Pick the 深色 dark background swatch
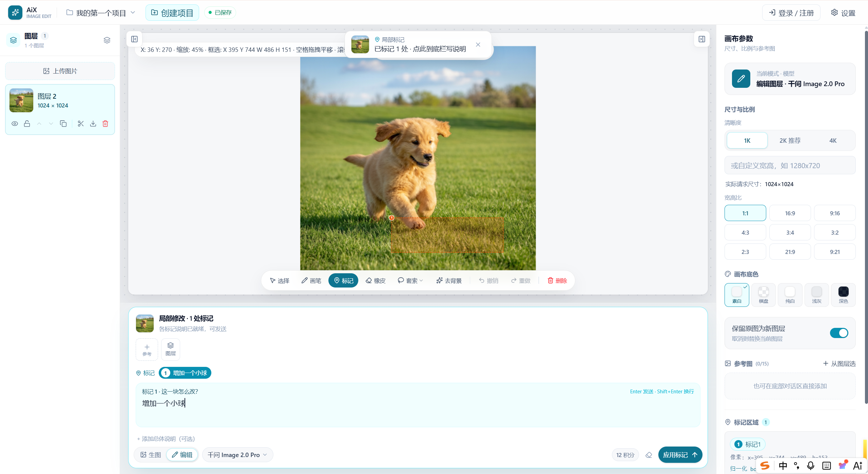The width and height of the screenshot is (868, 474). pos(843,295)
